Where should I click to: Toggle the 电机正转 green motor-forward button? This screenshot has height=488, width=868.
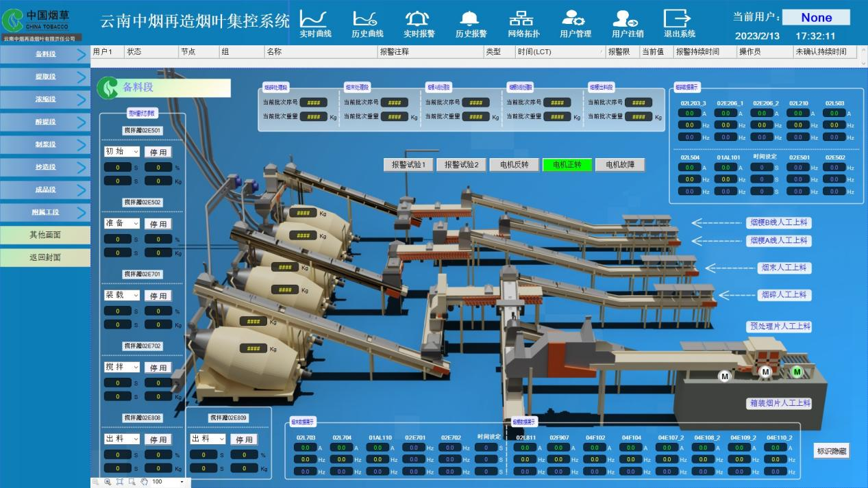coord(567,165)
